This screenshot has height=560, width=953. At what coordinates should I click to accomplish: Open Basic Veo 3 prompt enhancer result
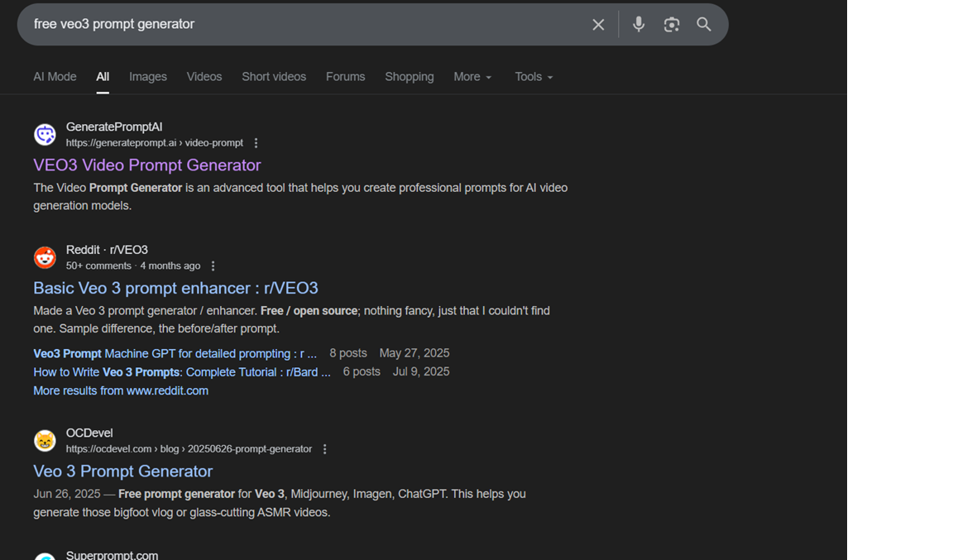(x=175, y=288)
